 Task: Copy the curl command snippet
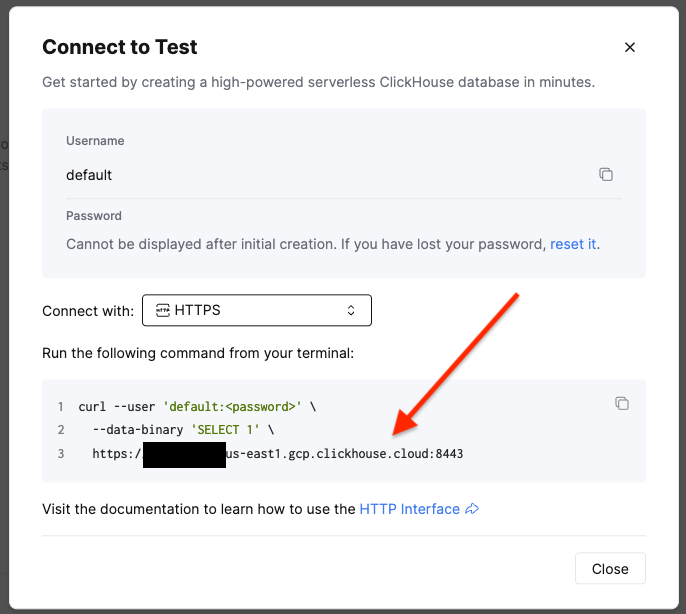coord(622,403)
